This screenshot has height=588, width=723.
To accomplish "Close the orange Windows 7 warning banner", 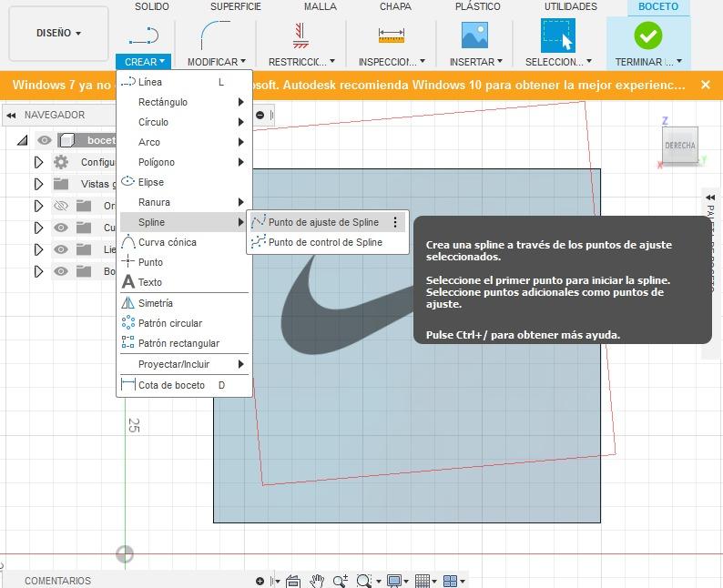I will [x=705, y=85].
